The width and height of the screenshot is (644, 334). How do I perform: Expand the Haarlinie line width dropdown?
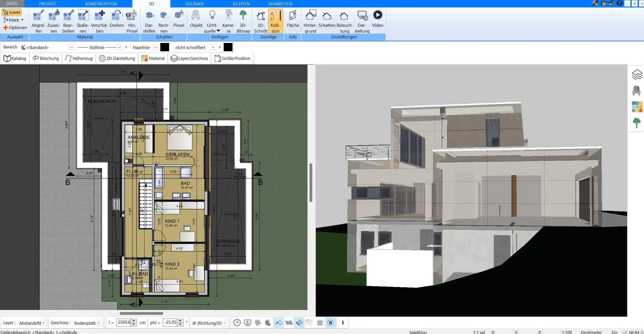tap(156, 47)
